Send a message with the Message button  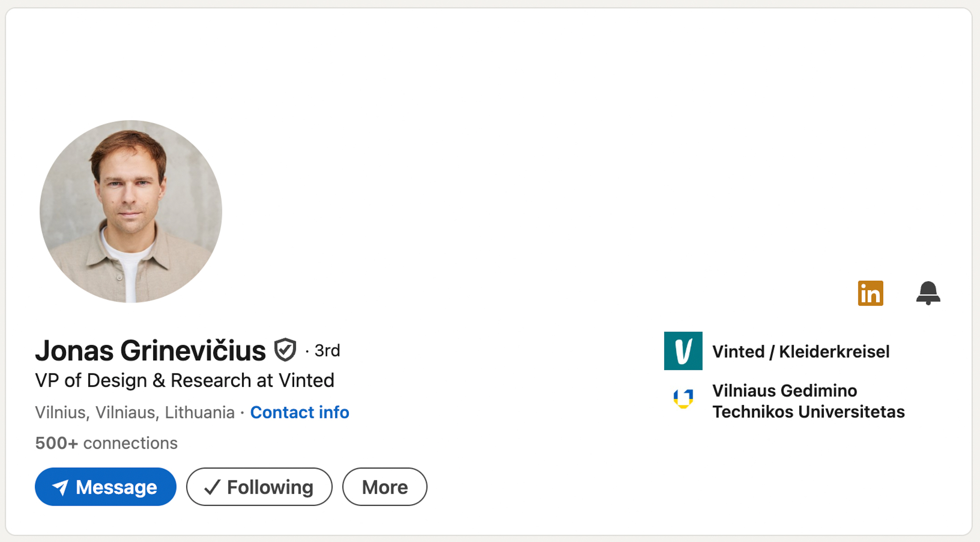tap(105, 487)
